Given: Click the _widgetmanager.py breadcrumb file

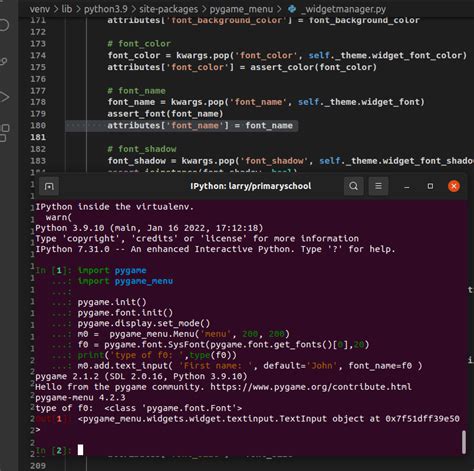Looking at the screenshot, I should tap(343, 9).
